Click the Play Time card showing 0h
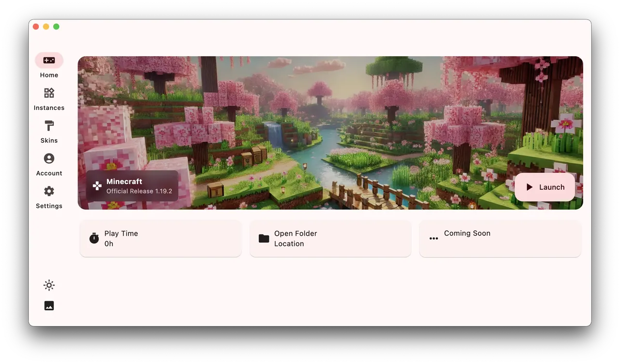This screenshot has width=620, height=364. [161, 238]
